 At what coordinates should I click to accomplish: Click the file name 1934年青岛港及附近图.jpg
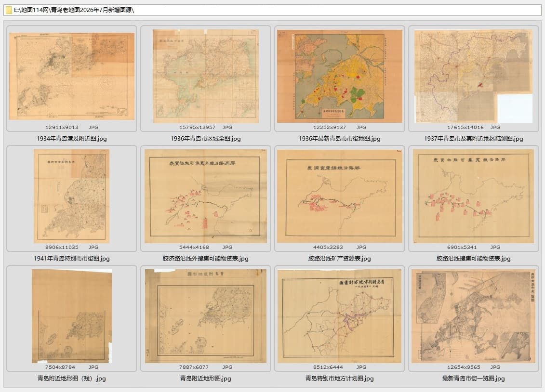coord(72,139)
